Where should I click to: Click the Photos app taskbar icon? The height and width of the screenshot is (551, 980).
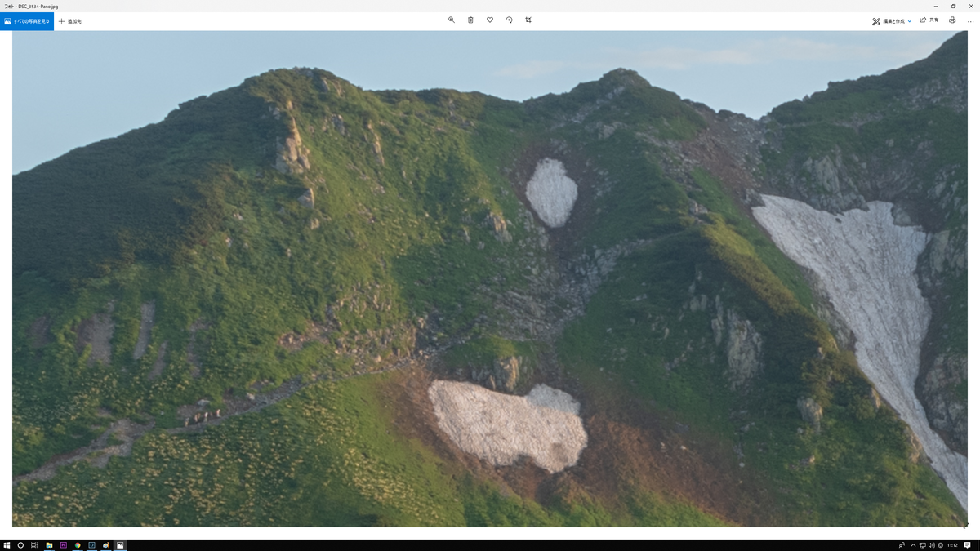120,544
